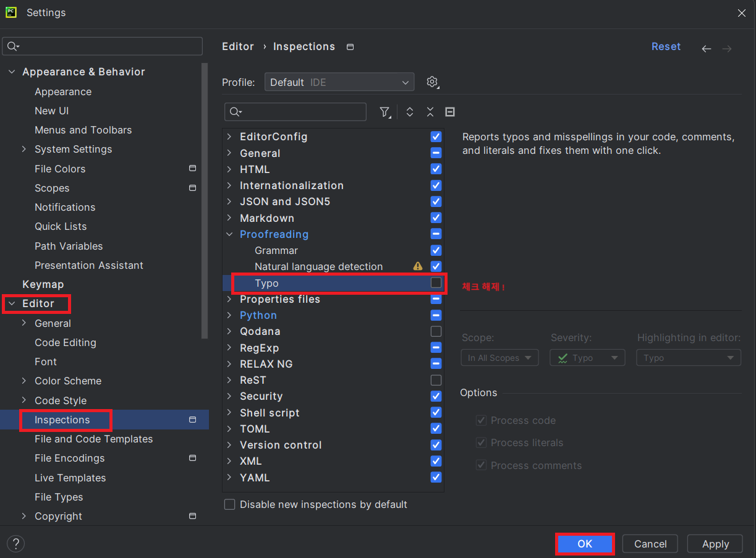Viewport: 756px width, 558px height.
Task: Select the Typo inspection row
Action: click(333, 283)
